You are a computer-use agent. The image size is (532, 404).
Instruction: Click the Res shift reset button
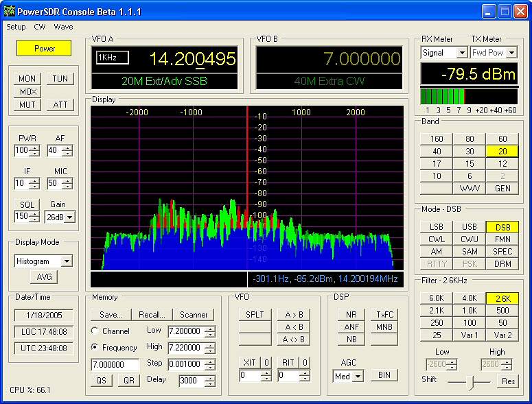click(x=508, y=381)
